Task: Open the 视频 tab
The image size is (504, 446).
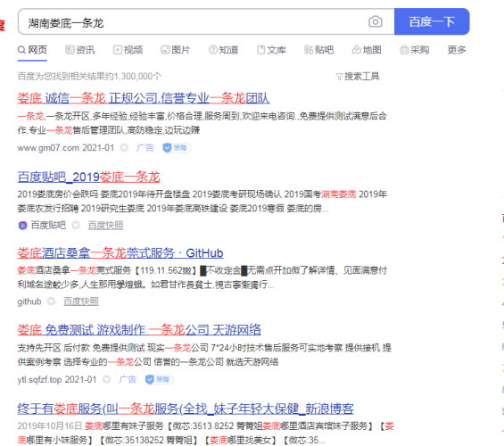Action: (x=128, y=50)
